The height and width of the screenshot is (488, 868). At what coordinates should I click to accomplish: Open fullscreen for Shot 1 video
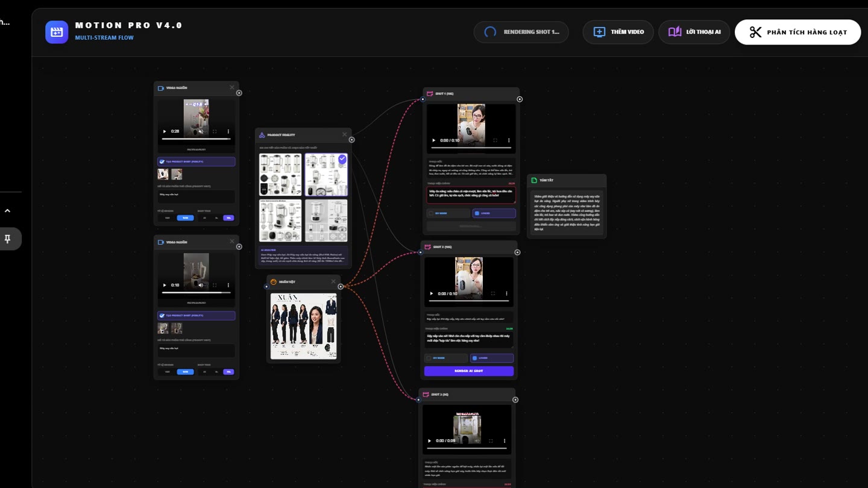tap(495, 140)
